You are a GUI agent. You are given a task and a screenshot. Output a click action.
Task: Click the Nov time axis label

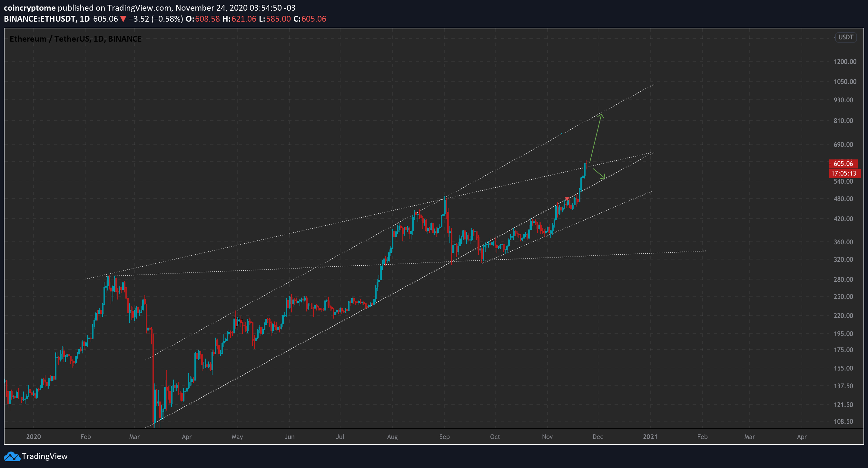[x=547, y=437]
